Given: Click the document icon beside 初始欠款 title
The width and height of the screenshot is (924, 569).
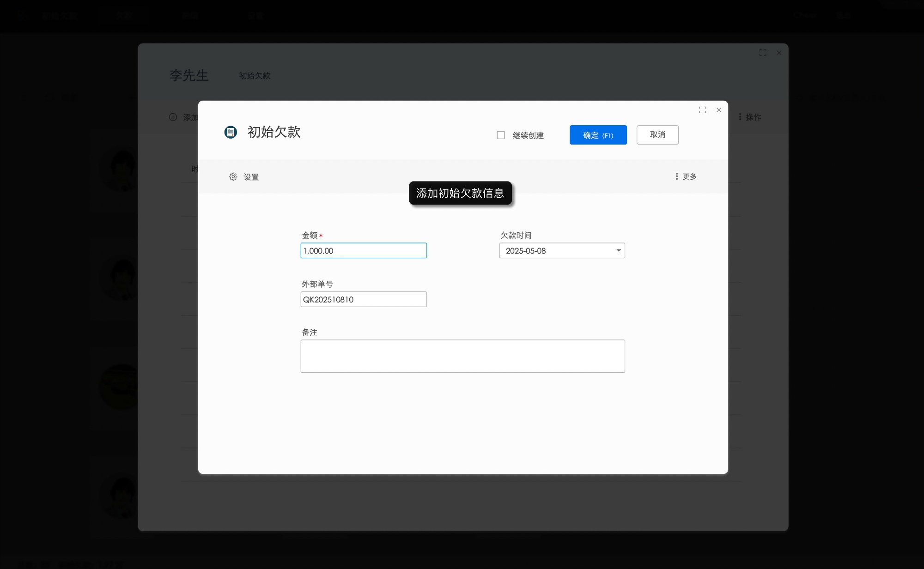Looking at the screenshot, I should (x=231, y=132).
